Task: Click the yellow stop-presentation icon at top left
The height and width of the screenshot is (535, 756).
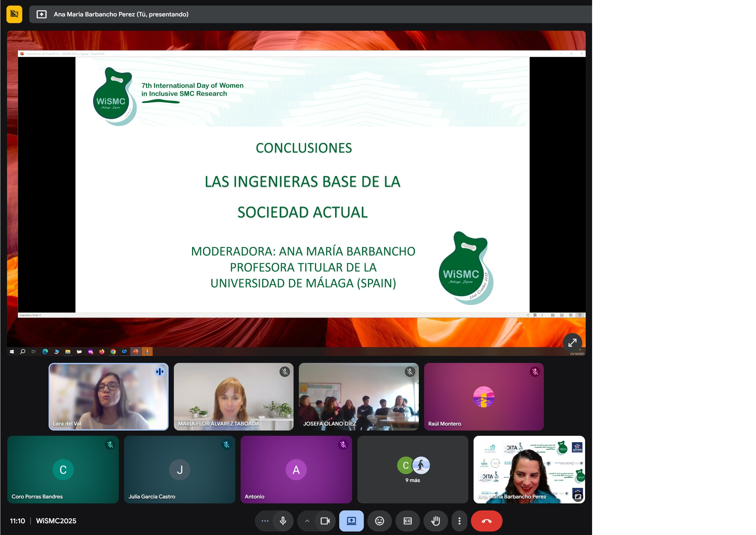Action: point(14,14)
